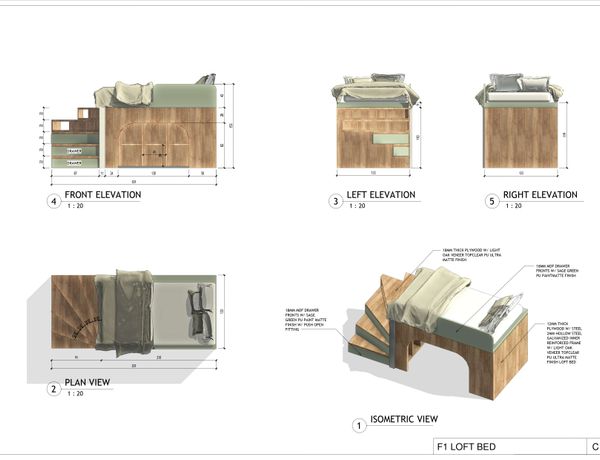Select the FRONT ELEVATION title text
Image resolution: width=600 pixels, height=460 pixels.
coord(103,195)
